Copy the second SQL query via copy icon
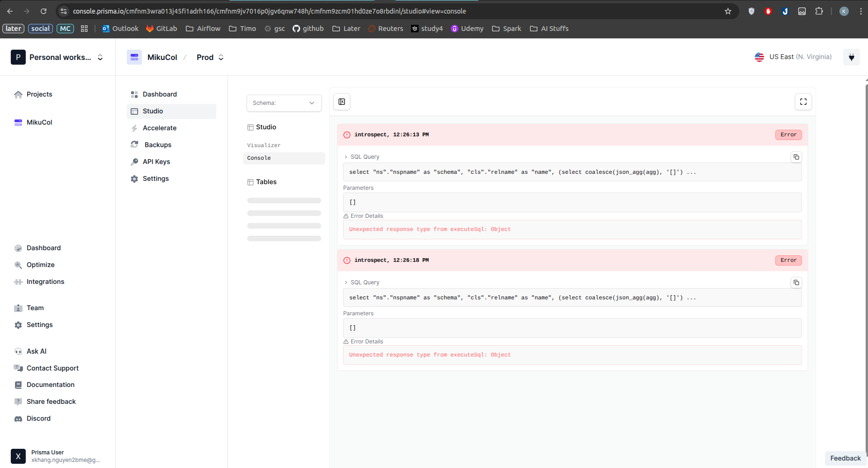Image resolution: width=868 pixels, height=468 pixels. (796, 282)
